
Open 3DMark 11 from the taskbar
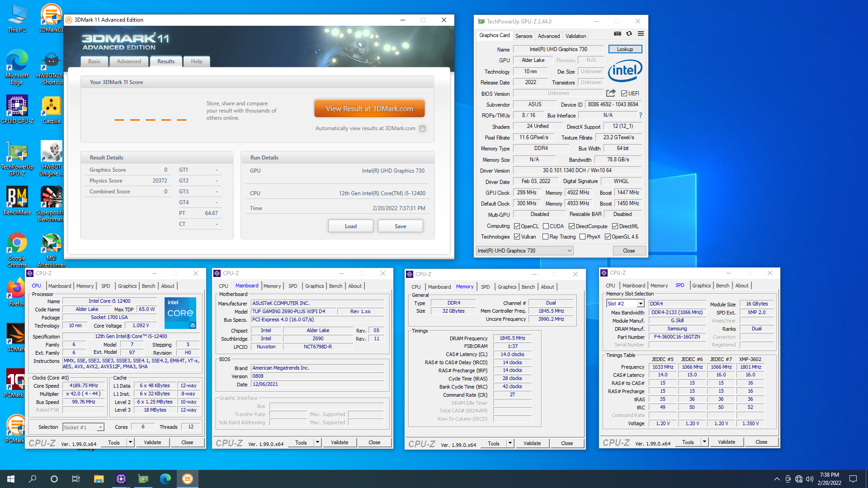[x=187, y=479]
